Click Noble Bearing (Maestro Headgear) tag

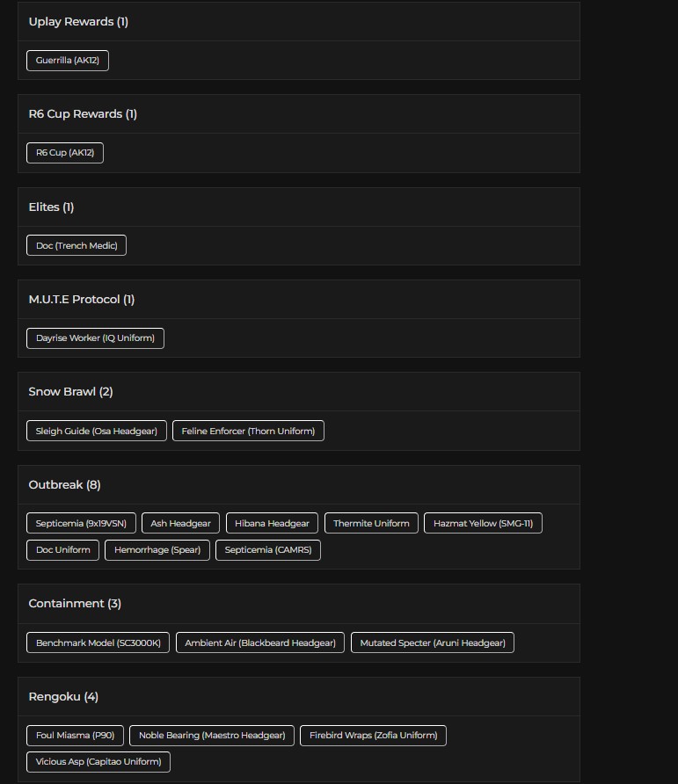212,736
